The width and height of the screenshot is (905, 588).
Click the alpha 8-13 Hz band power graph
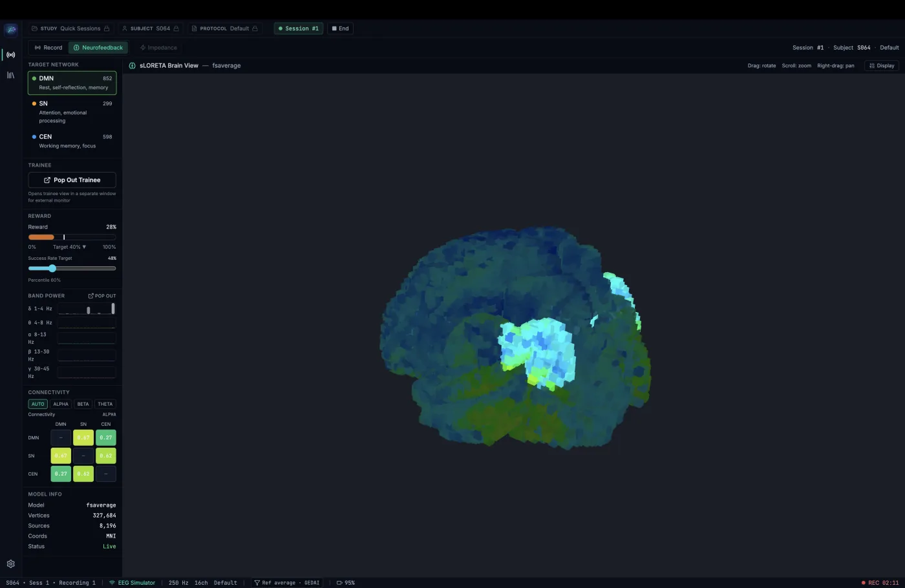point(87,338)
